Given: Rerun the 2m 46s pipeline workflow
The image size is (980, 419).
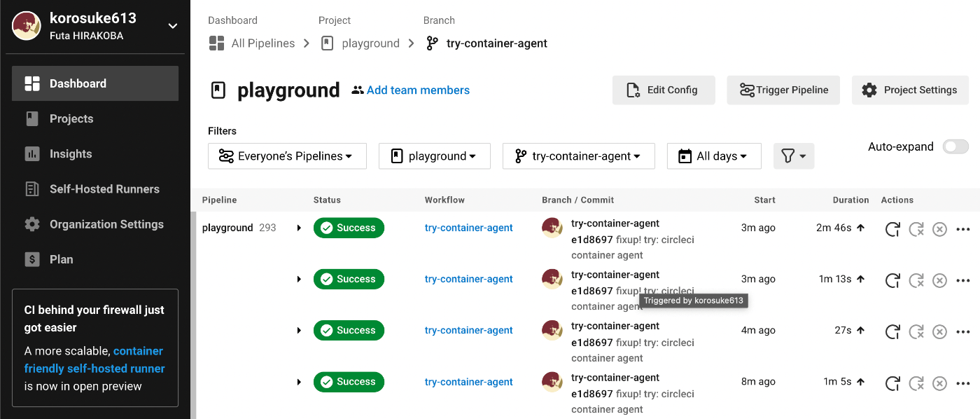Looking at the screenshot, I should pyautogui.click(x=892, y=229).
